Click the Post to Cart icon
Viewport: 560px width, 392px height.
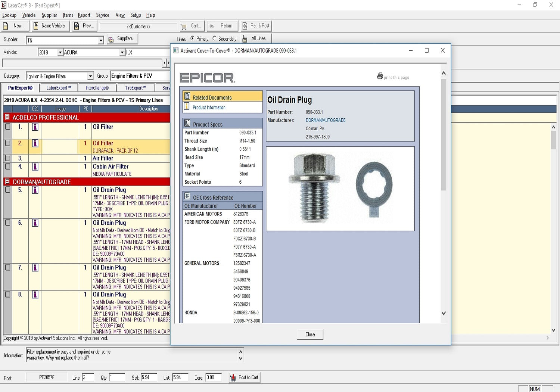point(233,377)
